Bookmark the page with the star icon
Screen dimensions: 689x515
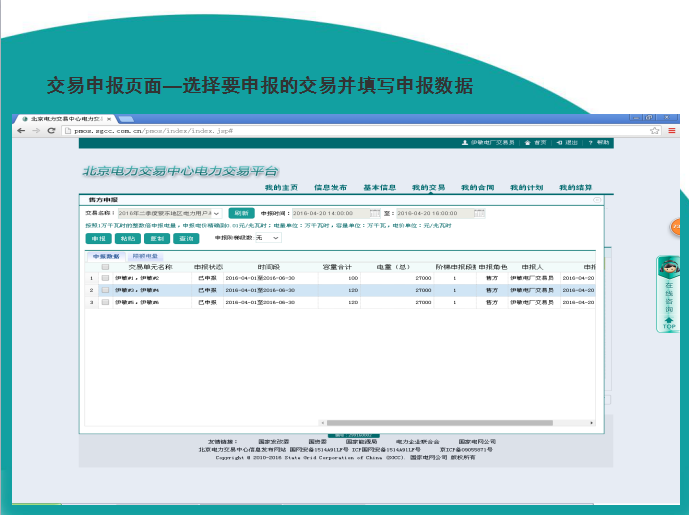click(655, 130)
